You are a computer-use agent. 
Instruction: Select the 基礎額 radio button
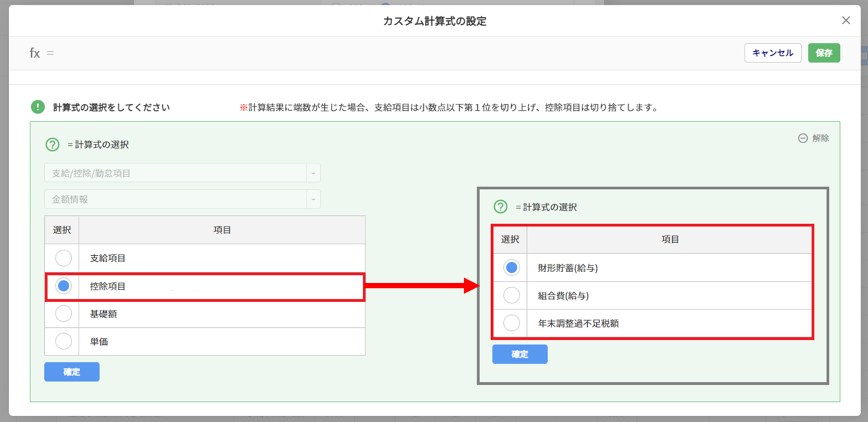63,313
